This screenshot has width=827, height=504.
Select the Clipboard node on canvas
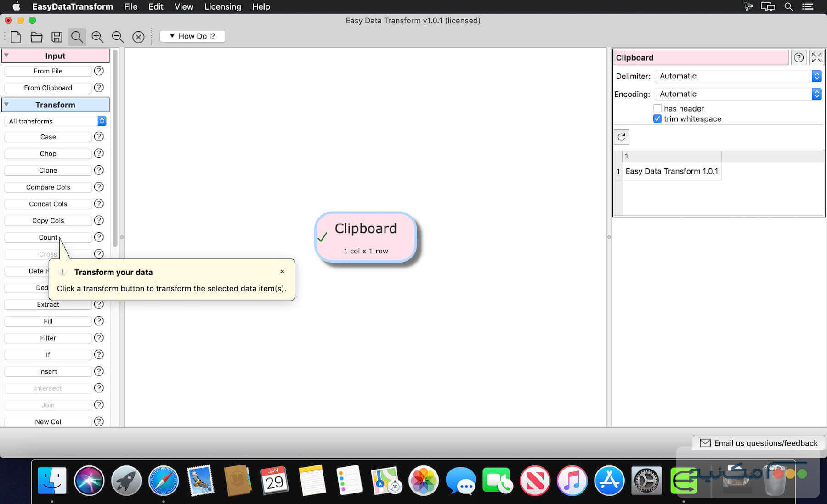(x=365, y=237)
